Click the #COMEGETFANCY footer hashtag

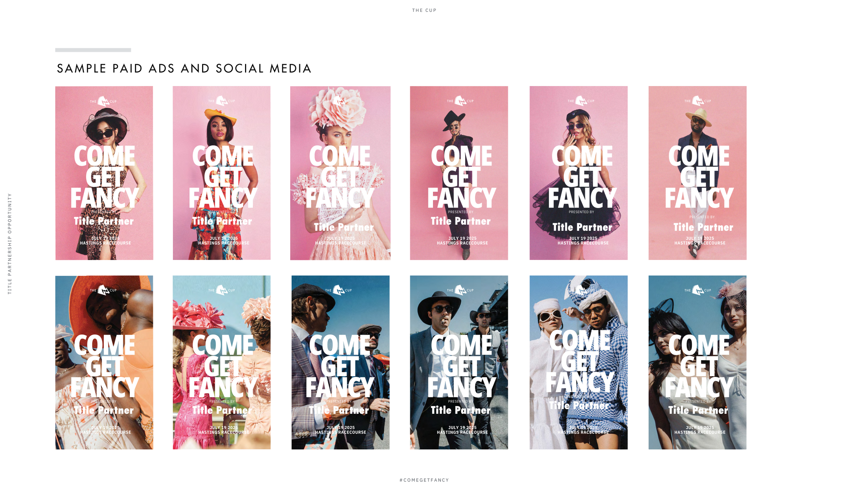click(x=424, y=480)
